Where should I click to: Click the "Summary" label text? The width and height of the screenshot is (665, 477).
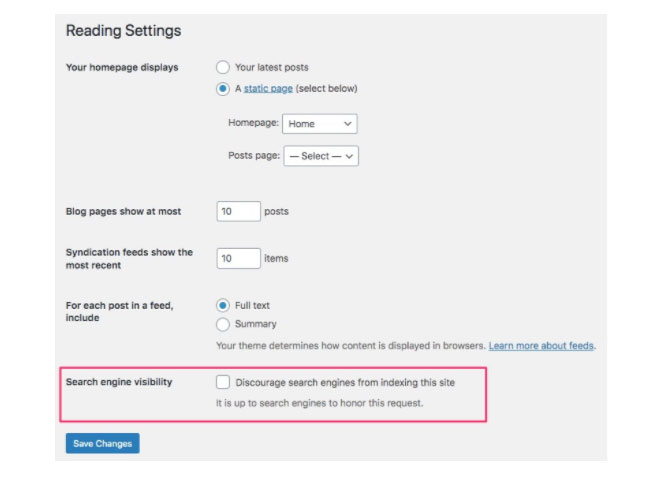pos(255,324)
